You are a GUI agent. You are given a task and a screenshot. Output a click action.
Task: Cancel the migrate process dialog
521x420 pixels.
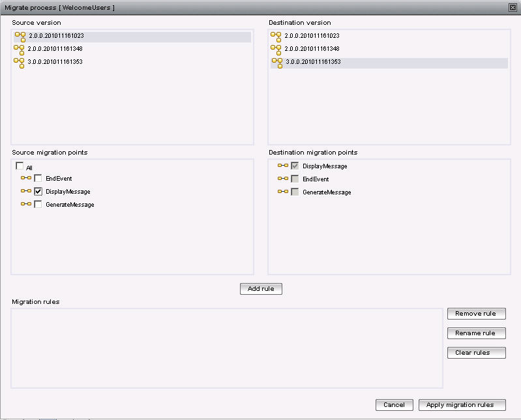[394, 405]
